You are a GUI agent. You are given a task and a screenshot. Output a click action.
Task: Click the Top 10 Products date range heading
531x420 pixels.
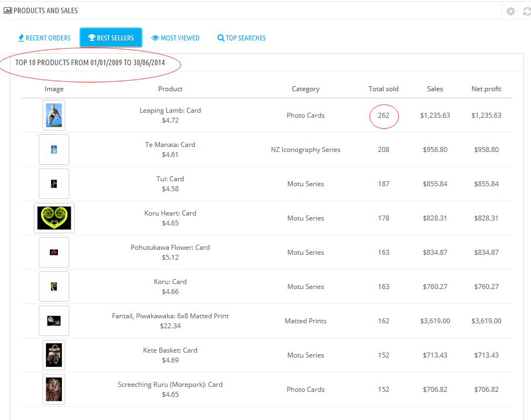point(90,62)
